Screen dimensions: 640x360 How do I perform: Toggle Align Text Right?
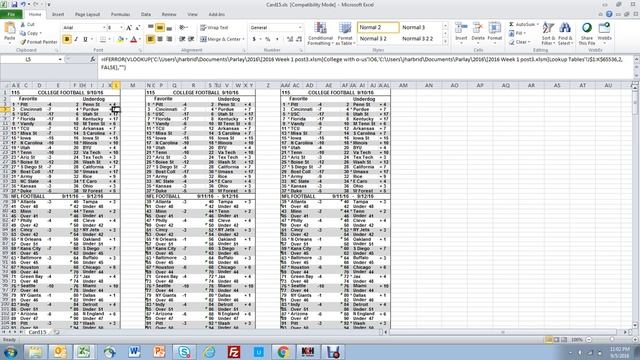[169, 39]
